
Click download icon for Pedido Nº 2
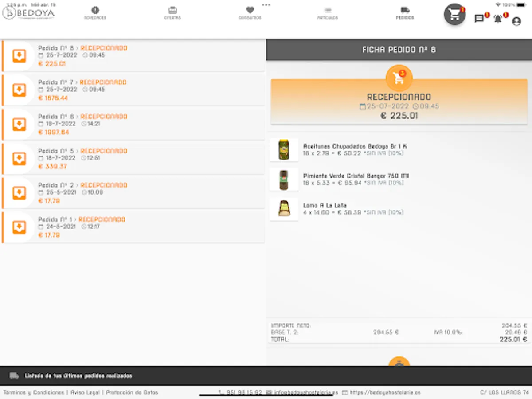point(19,193)
